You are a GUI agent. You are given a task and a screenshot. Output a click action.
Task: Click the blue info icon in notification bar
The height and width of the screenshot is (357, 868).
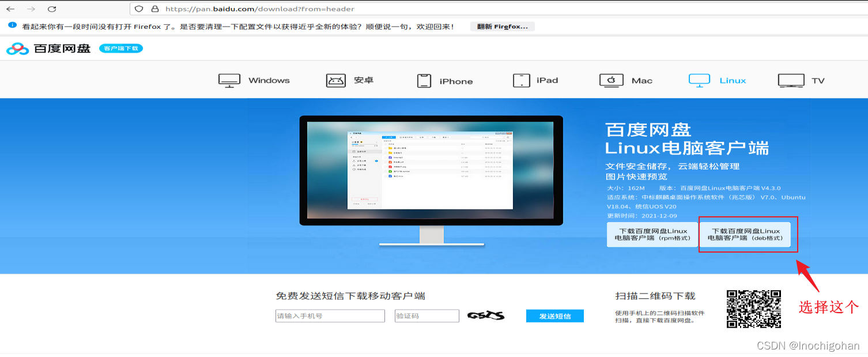point(13,26)
